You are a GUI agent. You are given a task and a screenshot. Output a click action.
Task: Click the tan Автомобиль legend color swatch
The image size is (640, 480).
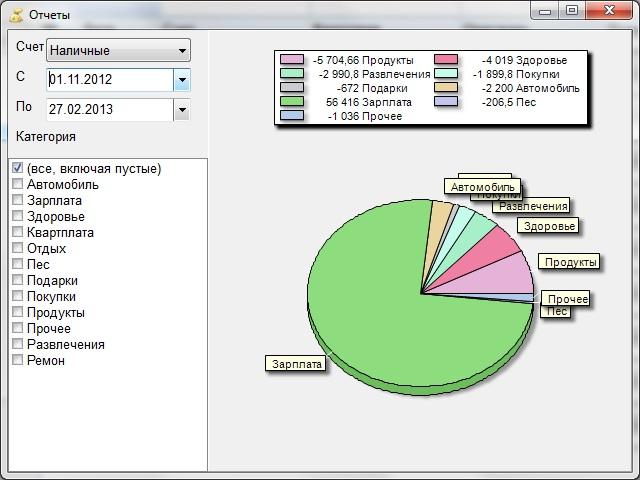coord(446,87)
